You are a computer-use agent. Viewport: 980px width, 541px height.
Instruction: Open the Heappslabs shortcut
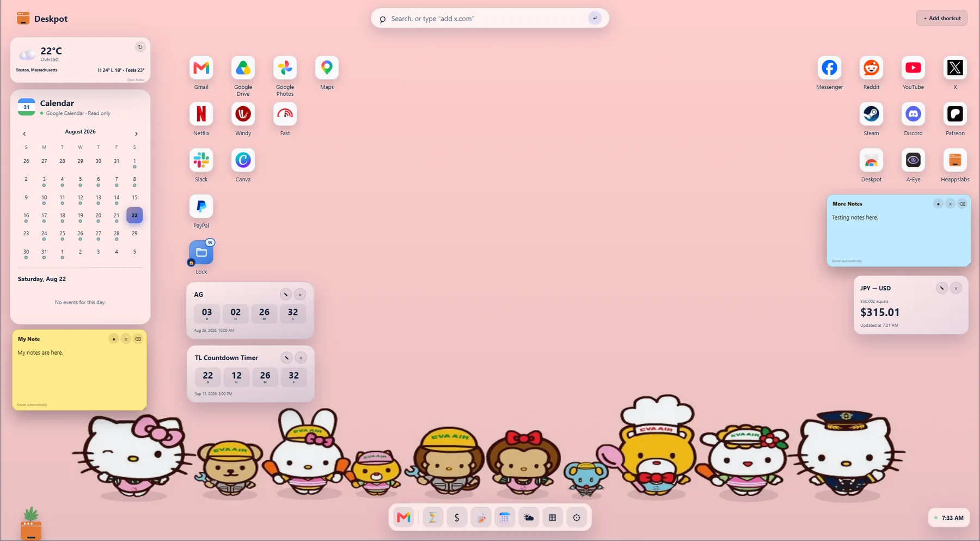(955, 160)
